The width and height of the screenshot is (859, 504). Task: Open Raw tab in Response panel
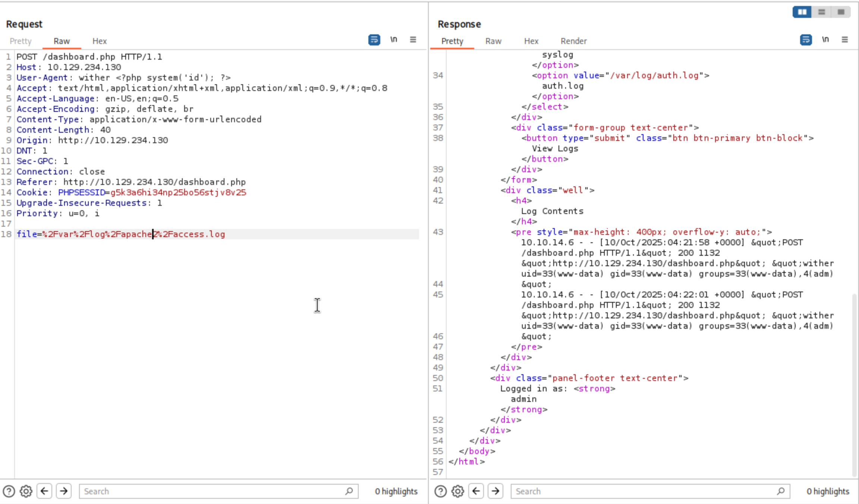coord(493,41)
